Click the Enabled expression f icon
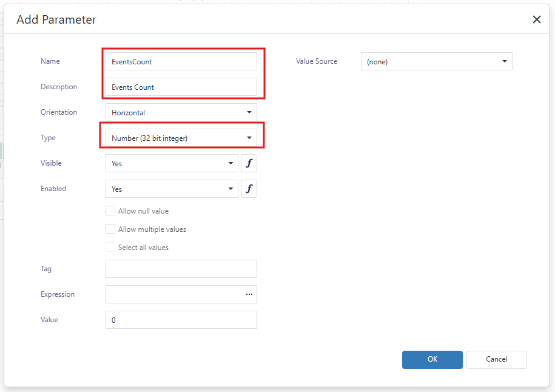This screenshot has height=392, width=555. [249, 189]
